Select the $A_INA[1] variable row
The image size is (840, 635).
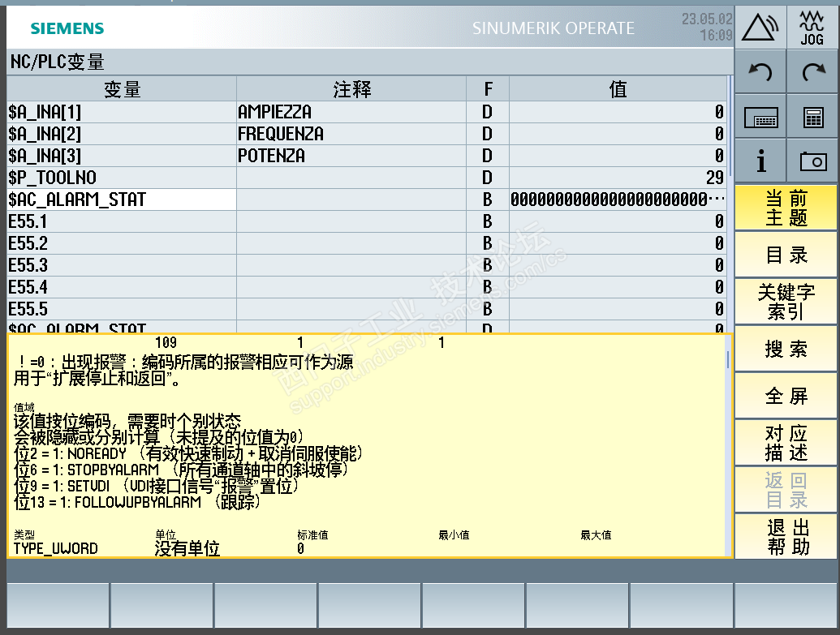[367, 112]
